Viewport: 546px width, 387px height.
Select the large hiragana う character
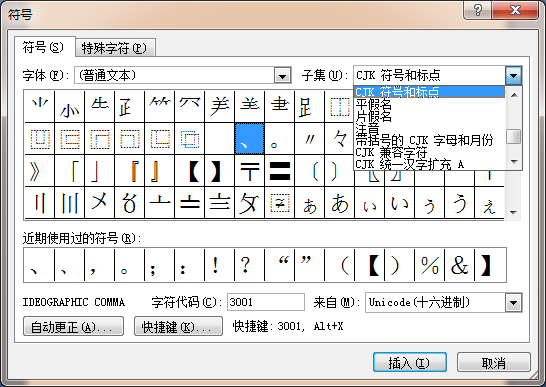pyautogui.click(x=459, y=203)
